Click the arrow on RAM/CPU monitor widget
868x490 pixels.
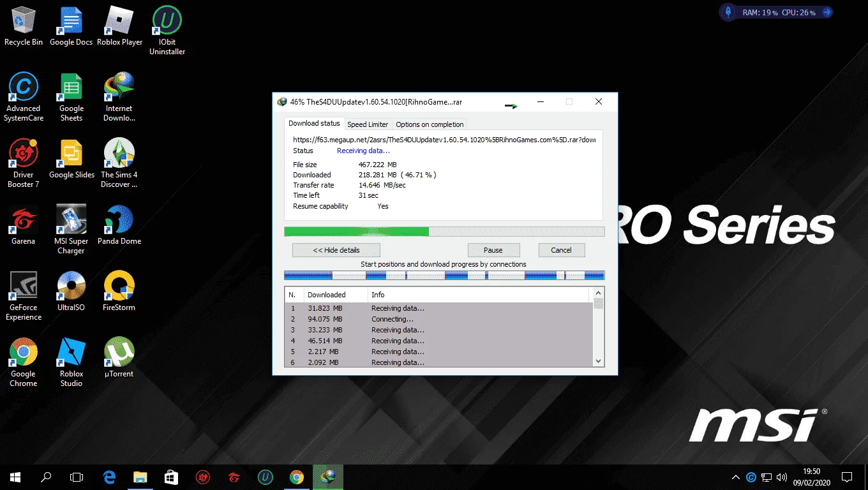point(827,12)
